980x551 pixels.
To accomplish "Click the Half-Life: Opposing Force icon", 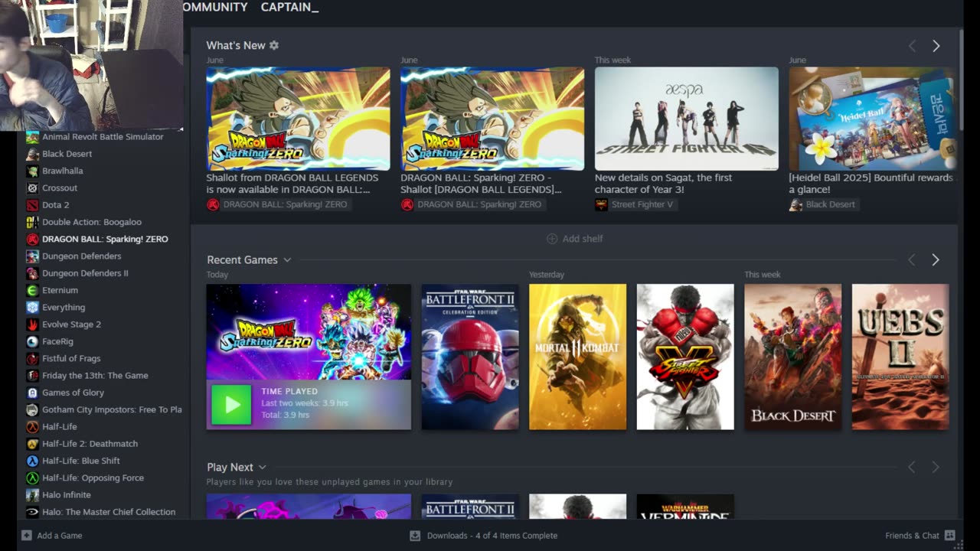I will [32, 478].
